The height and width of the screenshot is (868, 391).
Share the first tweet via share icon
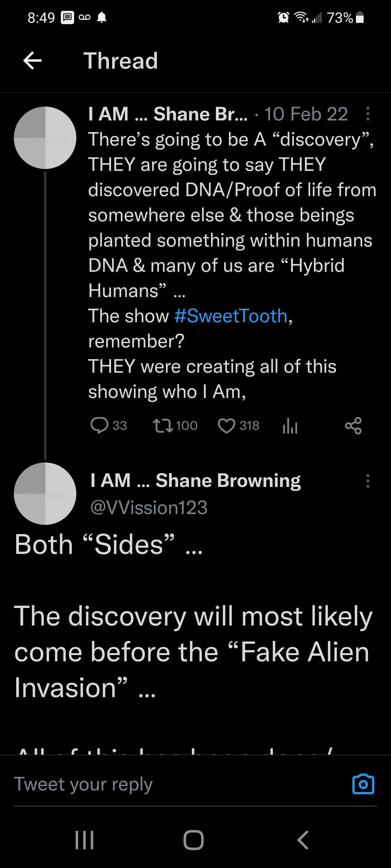coord(353,426)
